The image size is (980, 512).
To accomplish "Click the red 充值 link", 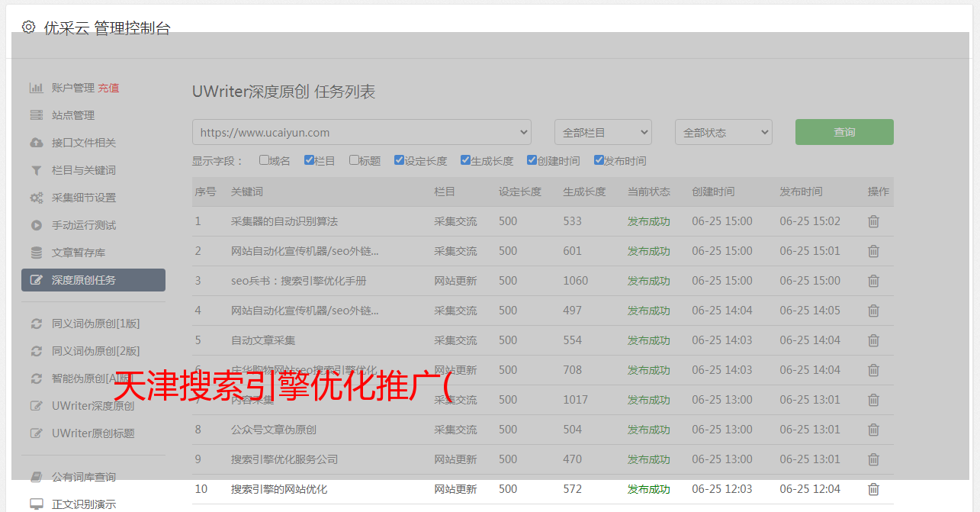I will (x=108, y=88).
